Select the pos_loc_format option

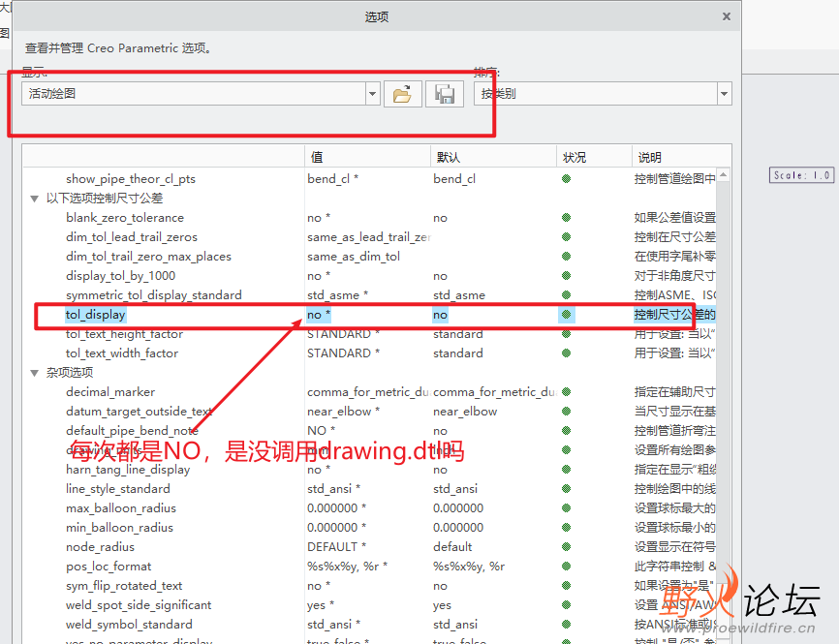tap(109, 566)
